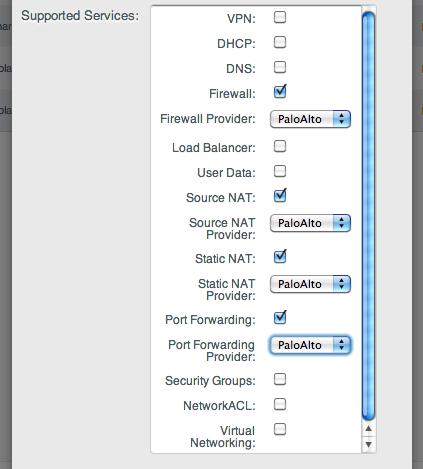Image resolution: width=423 pixels, height=469 pixels.
Task: Disable the Static NAT checkbox
Action: [280, 257]
